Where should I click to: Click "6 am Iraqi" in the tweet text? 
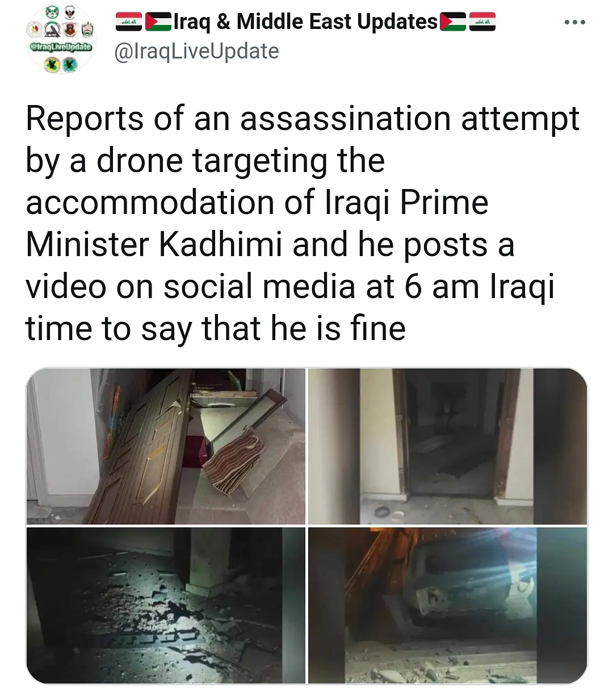(x=480, y=287)
